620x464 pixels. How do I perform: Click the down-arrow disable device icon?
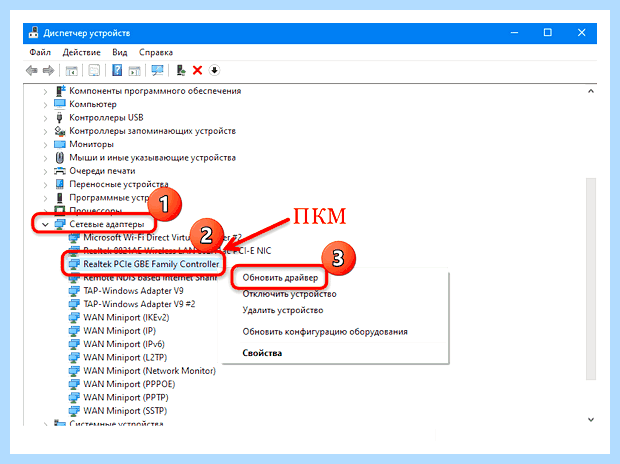[x=214, y=70]
